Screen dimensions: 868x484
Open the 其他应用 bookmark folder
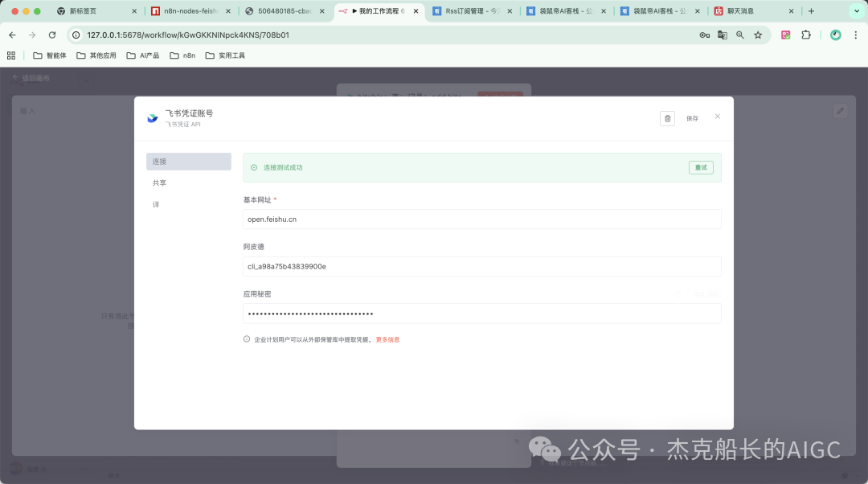(96, 55)
